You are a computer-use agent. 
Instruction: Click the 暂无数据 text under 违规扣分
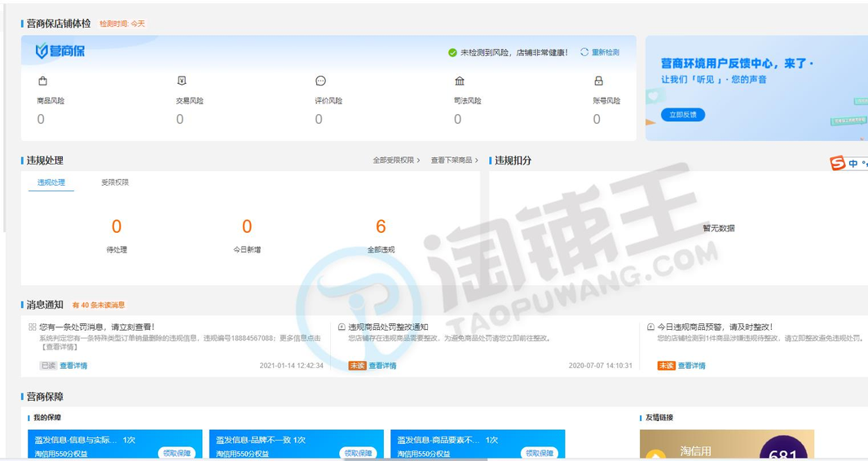719,228
